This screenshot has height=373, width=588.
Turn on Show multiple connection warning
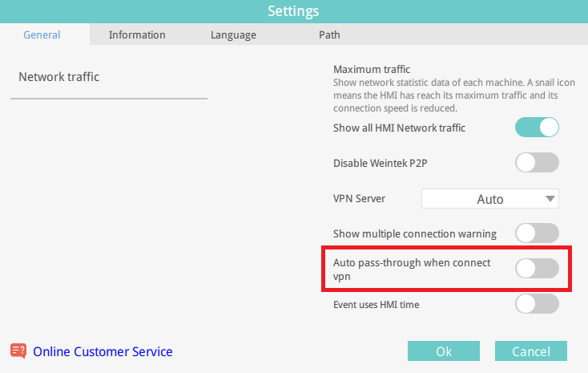click(x=537, y=233)
